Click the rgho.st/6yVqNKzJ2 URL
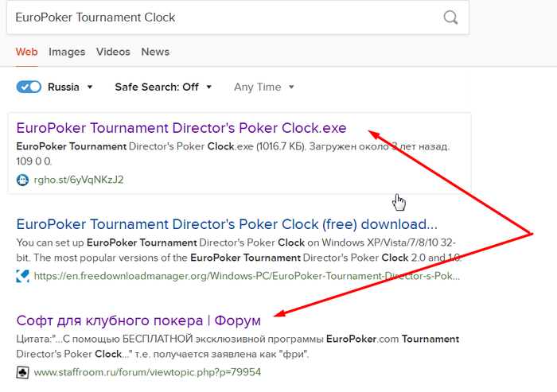This screenshot has height=392, width=557. [79, 180]
